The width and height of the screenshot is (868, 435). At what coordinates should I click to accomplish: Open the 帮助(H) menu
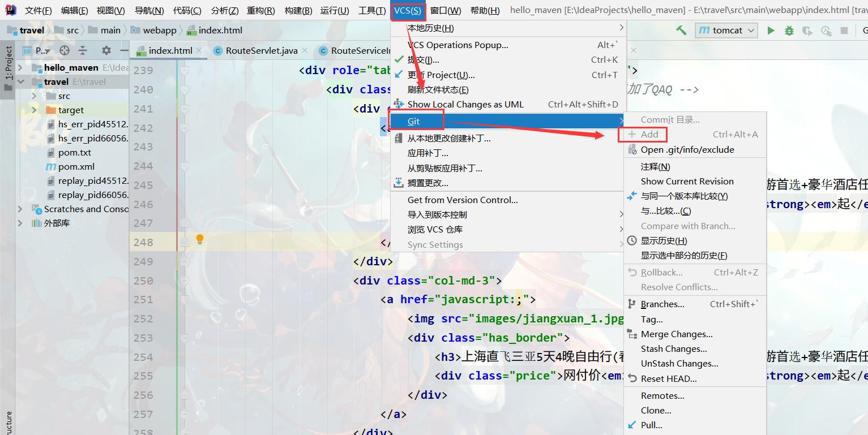click(x=485, y=11)
